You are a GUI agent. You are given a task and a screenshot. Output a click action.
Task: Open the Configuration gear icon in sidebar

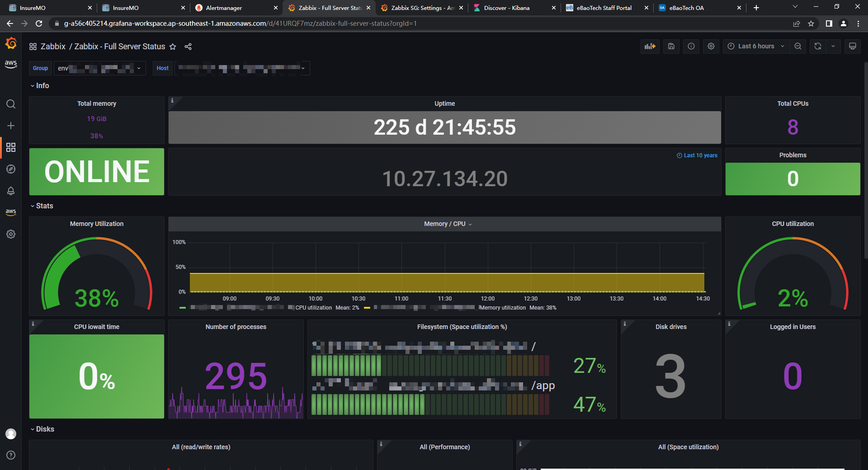[11, 234]
